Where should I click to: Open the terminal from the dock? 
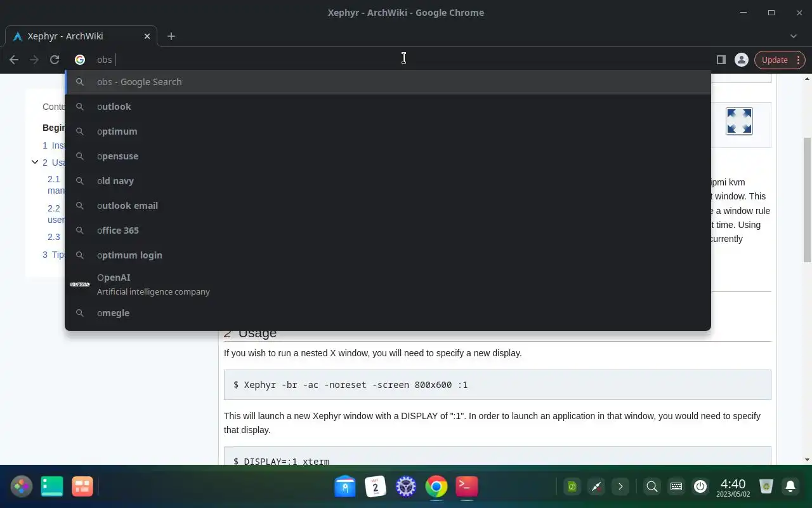coord(467,486)
